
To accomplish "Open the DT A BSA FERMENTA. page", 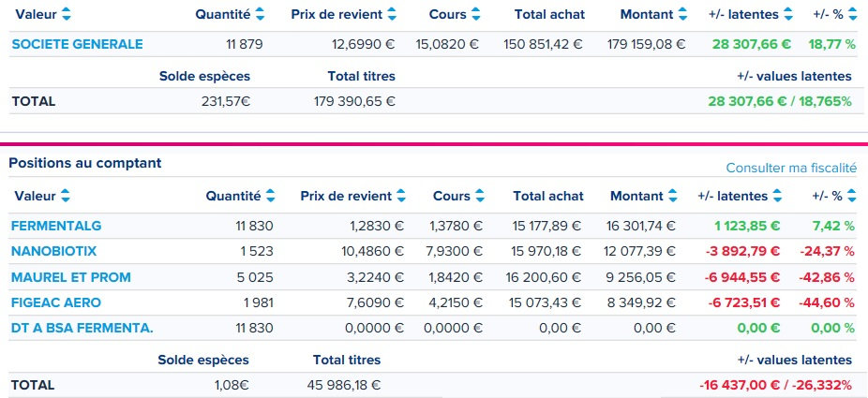I will 82,328.
